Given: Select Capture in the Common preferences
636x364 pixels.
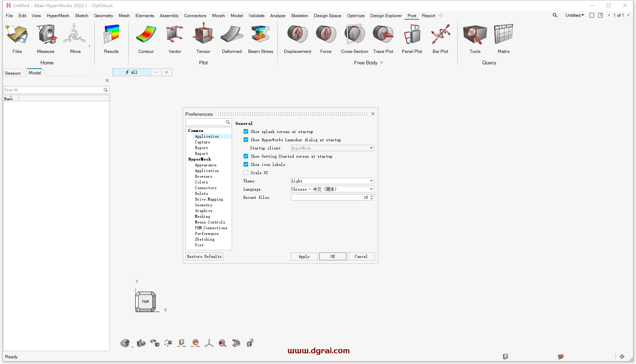Looking at the screenshot, I should point(202,142).
